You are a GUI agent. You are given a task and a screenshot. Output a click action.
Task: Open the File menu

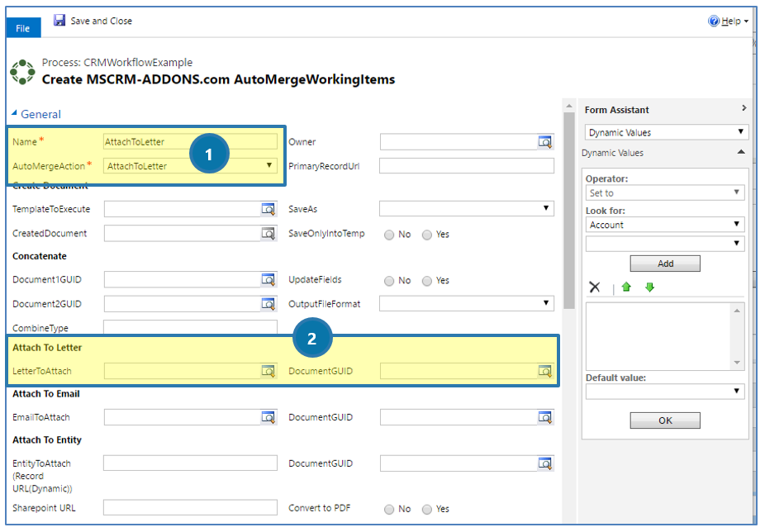coord(23,28)
